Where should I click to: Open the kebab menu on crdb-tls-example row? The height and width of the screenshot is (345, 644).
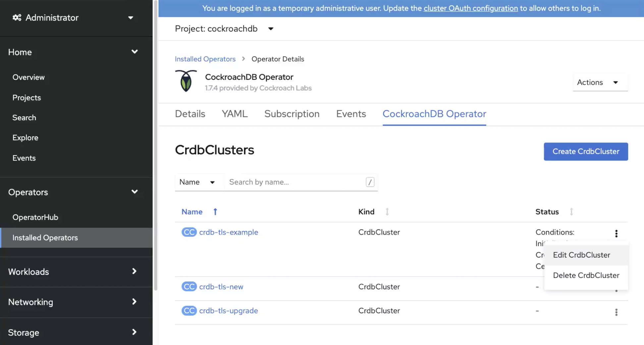coord(617,234)
